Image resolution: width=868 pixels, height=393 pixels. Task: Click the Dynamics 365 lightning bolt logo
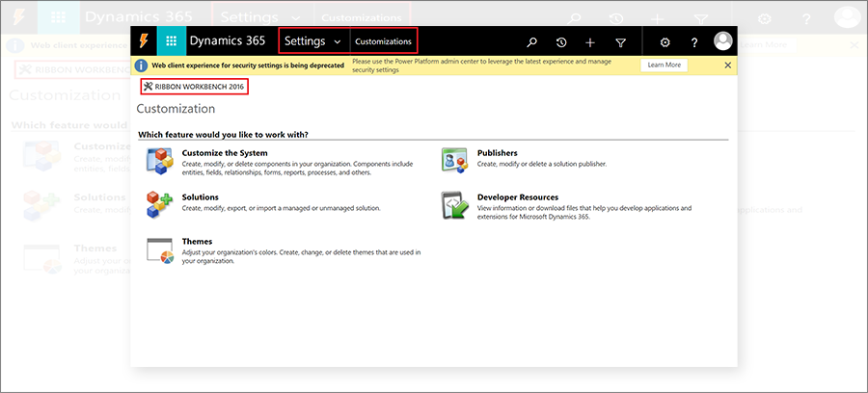(144, 40)
